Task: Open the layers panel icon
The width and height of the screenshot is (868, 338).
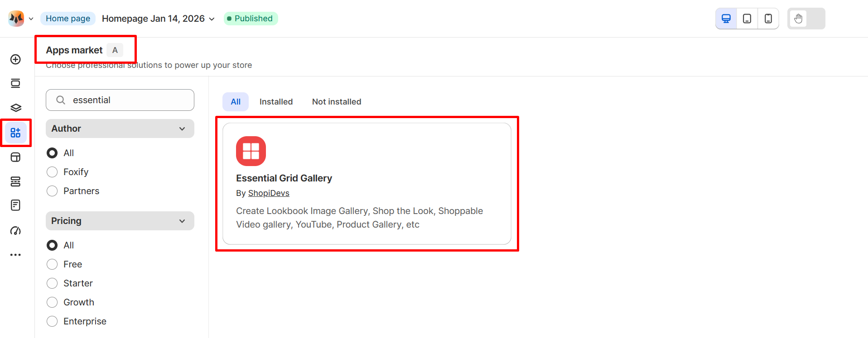Action: point(15,108)
